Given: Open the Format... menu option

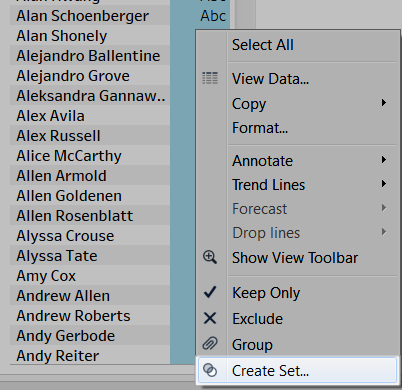Looking at the screenshot, I should pos(260,128).
